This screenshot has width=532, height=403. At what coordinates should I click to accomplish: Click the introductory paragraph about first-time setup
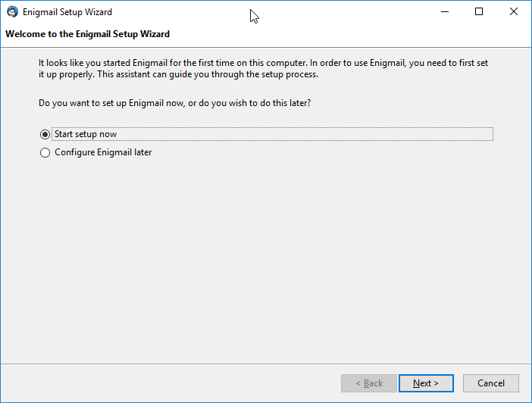263,68
